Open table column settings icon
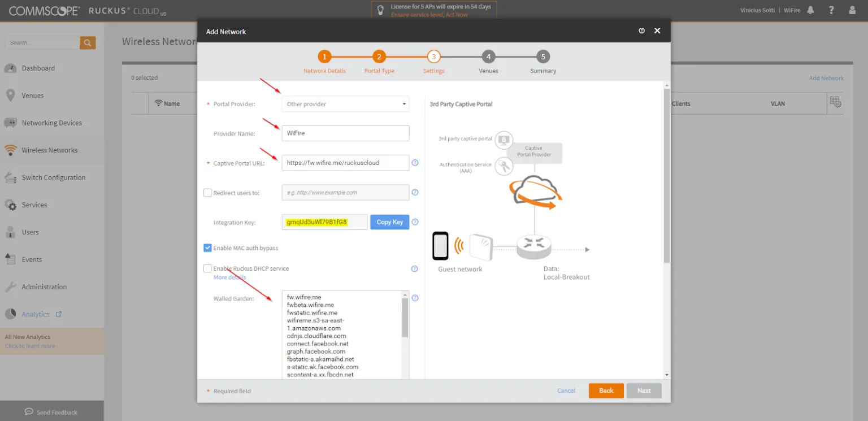This screenshot has height=421, width=868. point(835,102)
